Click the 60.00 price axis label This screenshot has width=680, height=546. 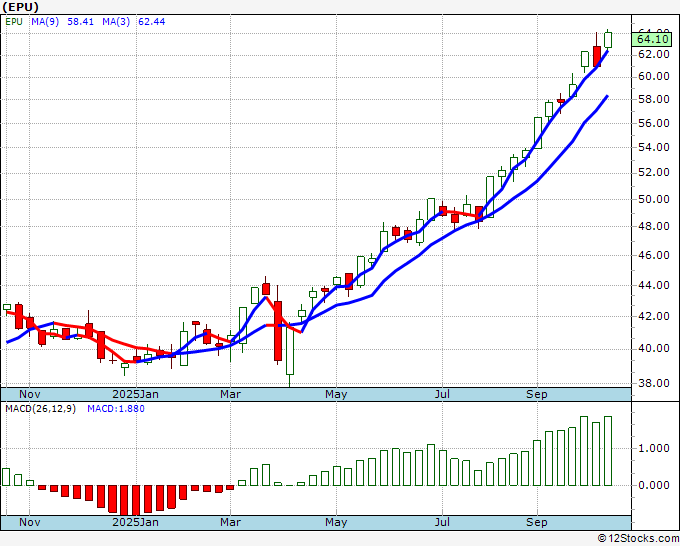click(654, 77)
